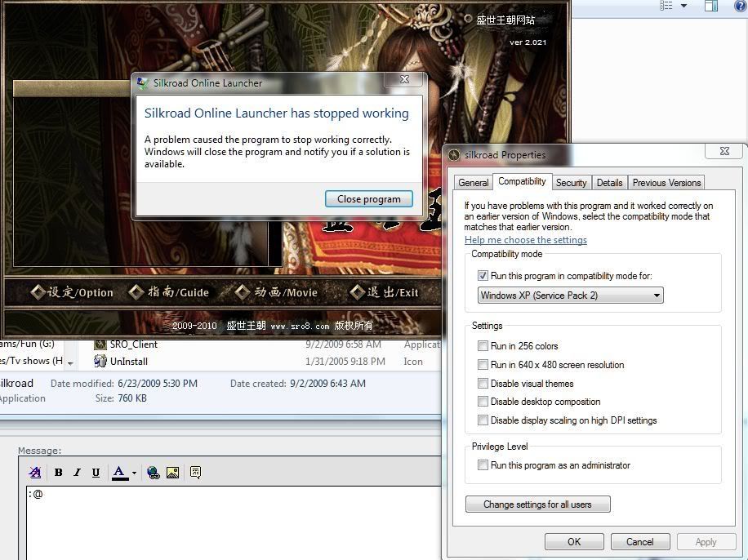Viewport: 748px width, 560px height.
Task: Open 设定/Option in the launcher
Action: (x=72, y=292)
